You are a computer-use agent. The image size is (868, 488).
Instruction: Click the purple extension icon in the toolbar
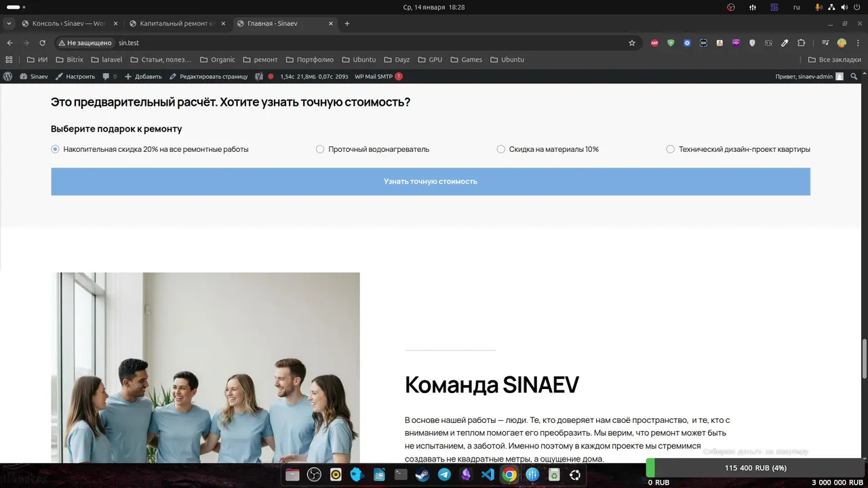pyautogui.click(x=736, y=43)
